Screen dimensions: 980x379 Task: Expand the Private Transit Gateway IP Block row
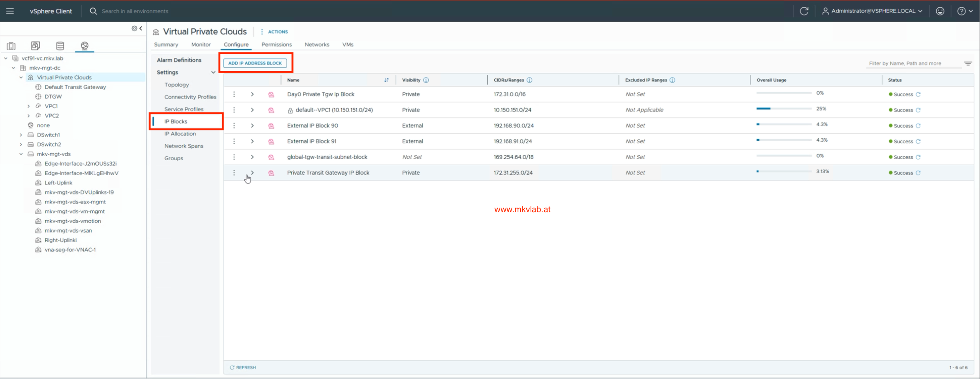[x=252, y=173]
